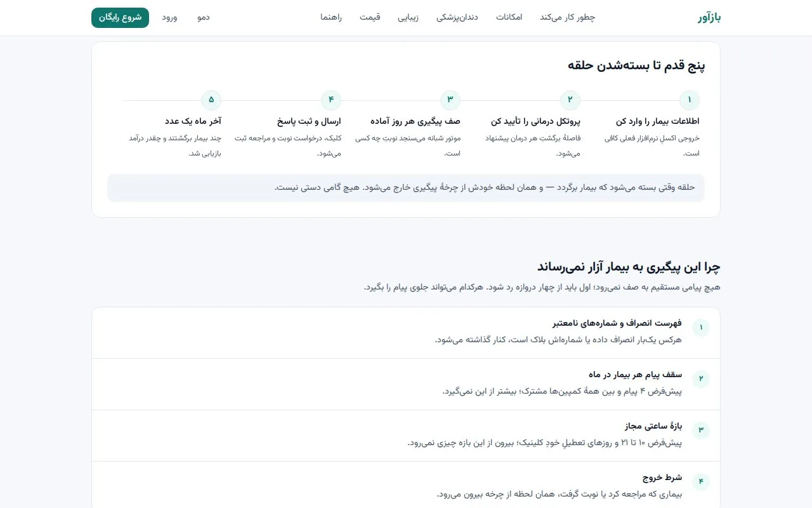
Task: Click the text پیش‌فرض ۱۰ تا ۲۱ و روزهای تعطیل
Action: point(545,443)
